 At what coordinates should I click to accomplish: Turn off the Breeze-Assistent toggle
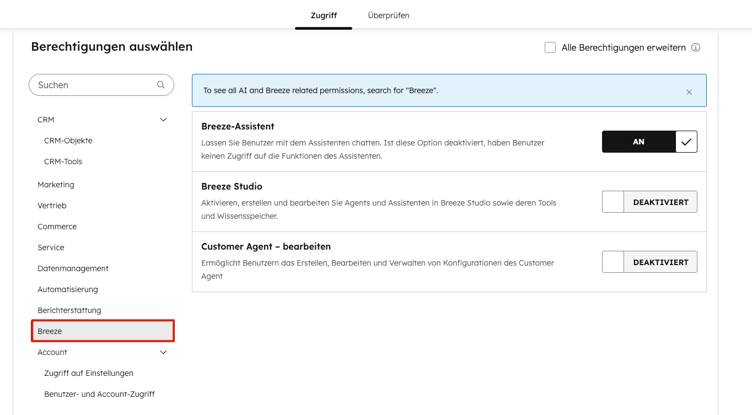click(x=649, y=142)
